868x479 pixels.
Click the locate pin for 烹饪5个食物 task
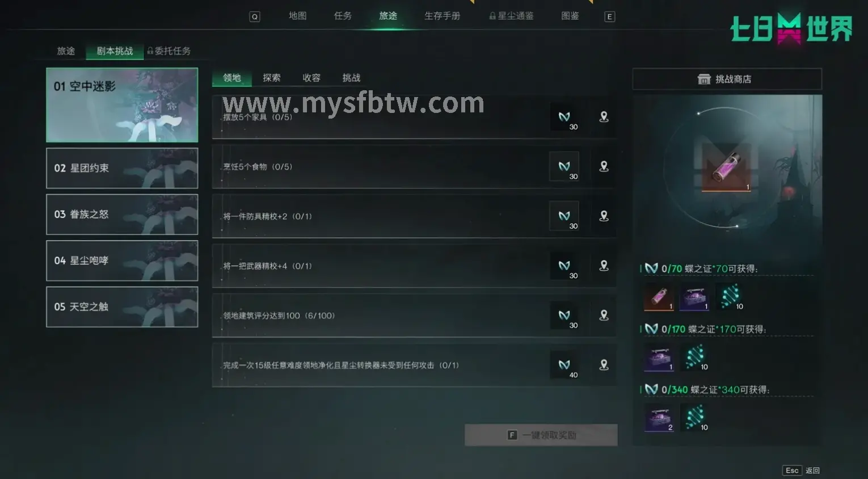coord(604,167)
